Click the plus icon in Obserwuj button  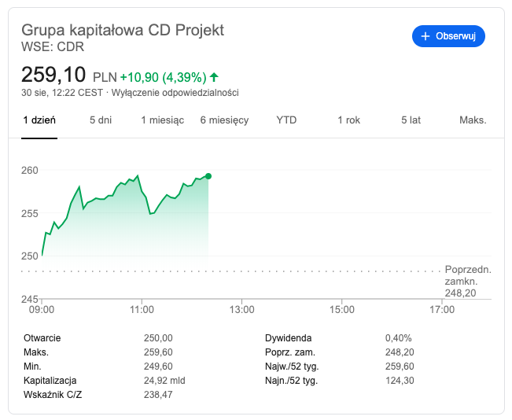click(x=425, y=36)
